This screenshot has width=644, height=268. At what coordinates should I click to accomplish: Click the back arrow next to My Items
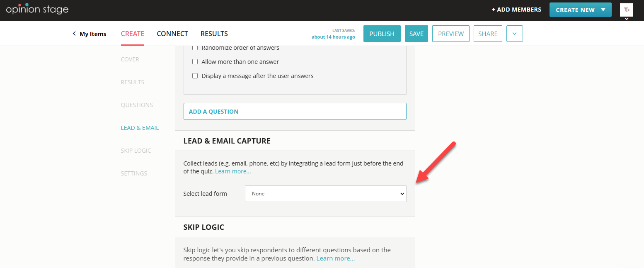(74, 34)
